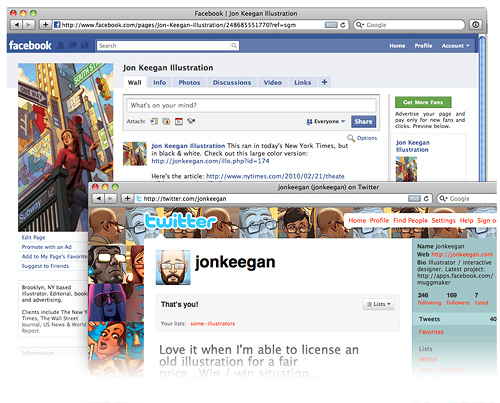
Task: Open Facebook notifications globe icon
Action: pyautogui.click(x=85, y=45)
